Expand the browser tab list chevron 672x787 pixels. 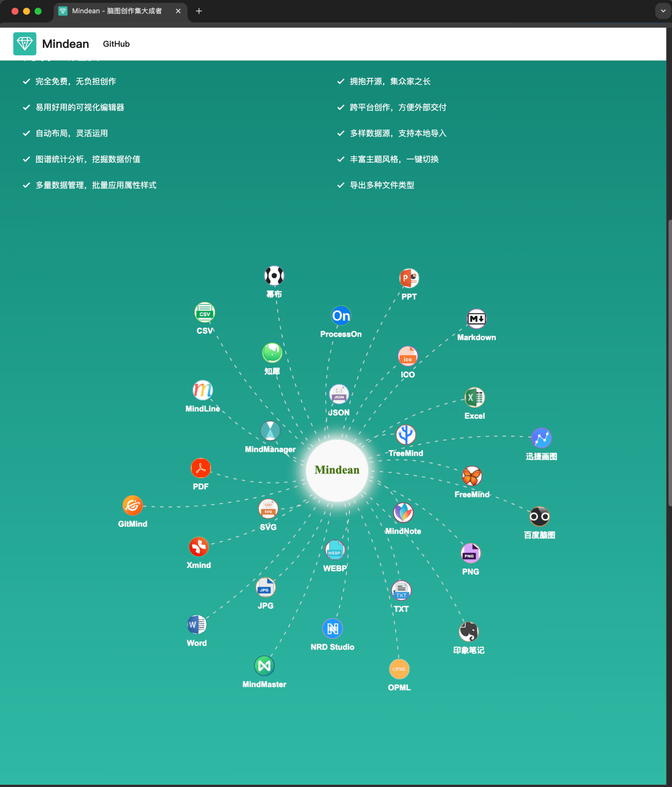click(663, 11)
